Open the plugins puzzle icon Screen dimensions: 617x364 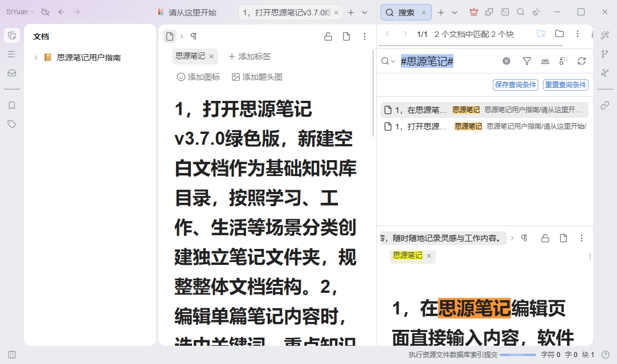point(489,12)
